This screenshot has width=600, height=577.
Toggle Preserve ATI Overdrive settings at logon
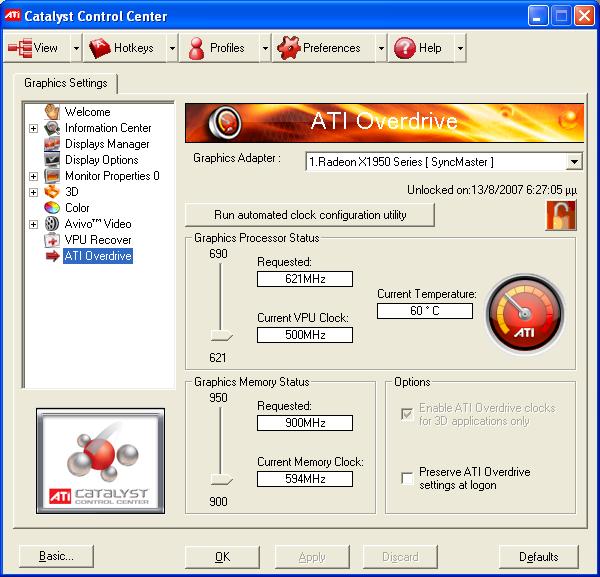407,478
